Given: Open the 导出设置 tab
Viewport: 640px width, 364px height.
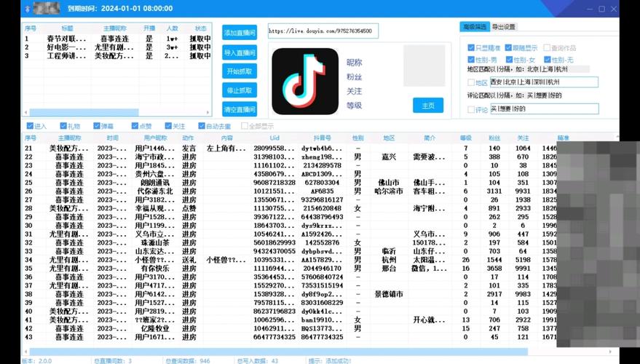Looking at the screenshot, I should tap(504, 27).
